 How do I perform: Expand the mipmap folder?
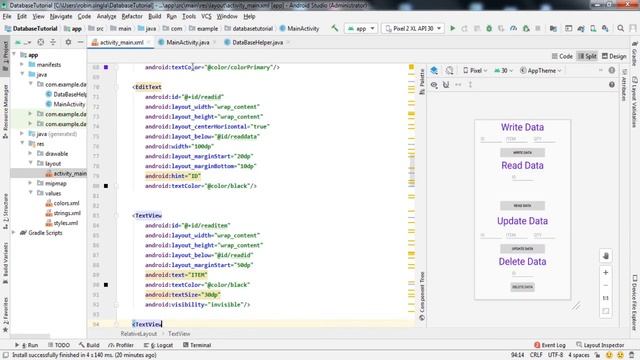tap(30, 183)
